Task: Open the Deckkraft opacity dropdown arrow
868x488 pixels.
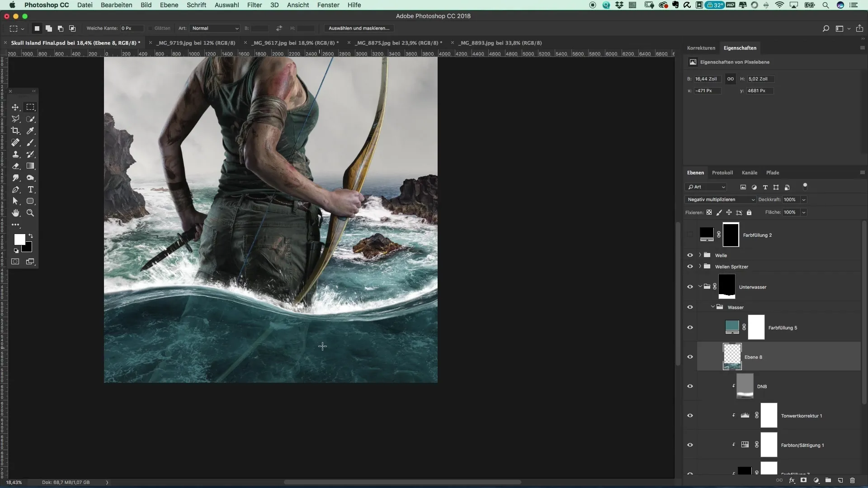Action: point(804,200)
